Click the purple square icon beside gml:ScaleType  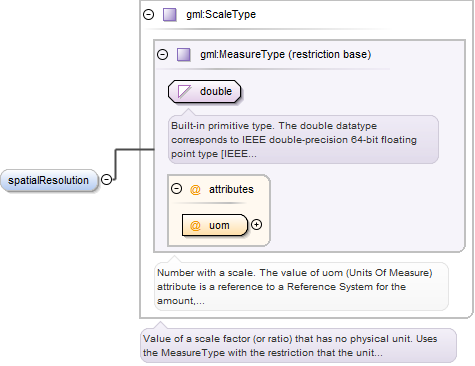170,15
